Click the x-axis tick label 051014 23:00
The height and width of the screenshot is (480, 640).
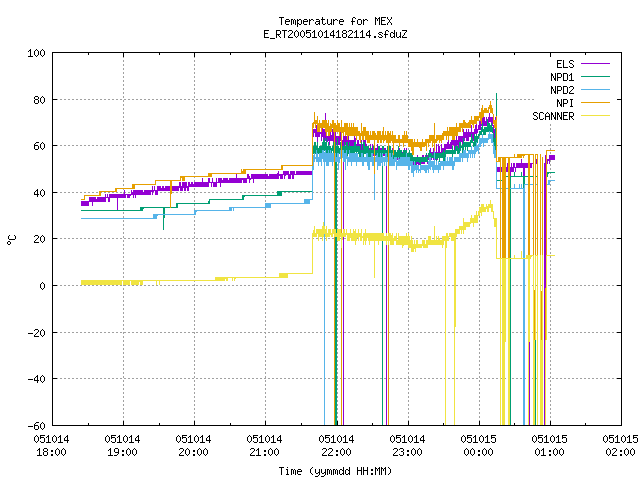407,446
